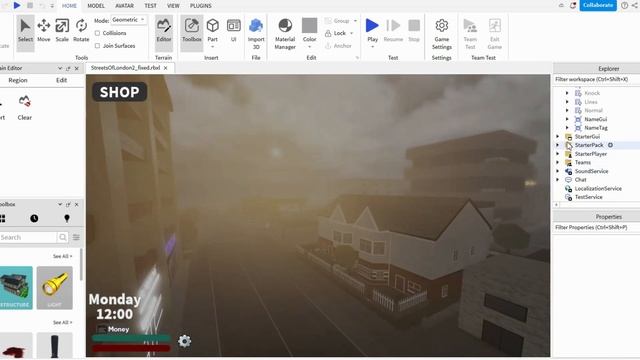
Task: Click the Group tool
Action: pos(338,20)
